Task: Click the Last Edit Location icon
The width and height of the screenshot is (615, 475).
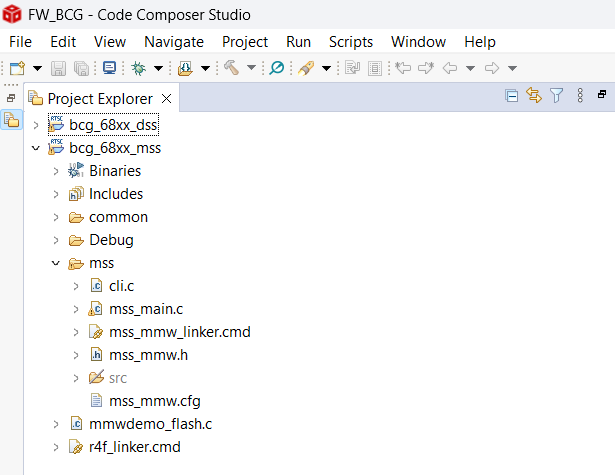Action: 403,68
